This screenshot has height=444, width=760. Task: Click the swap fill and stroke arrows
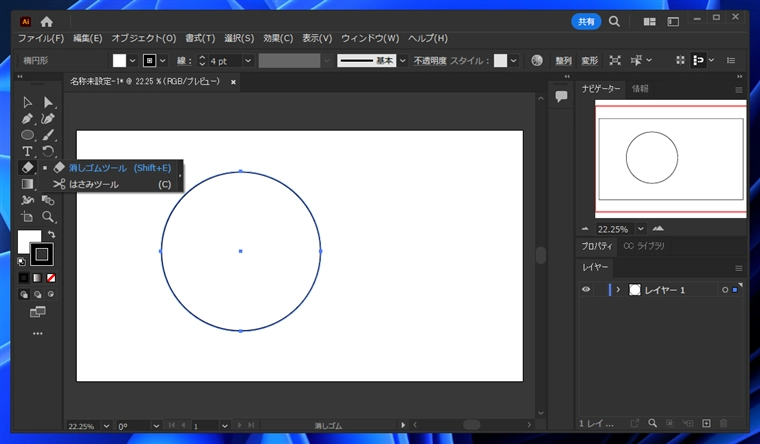pos(51,235)
